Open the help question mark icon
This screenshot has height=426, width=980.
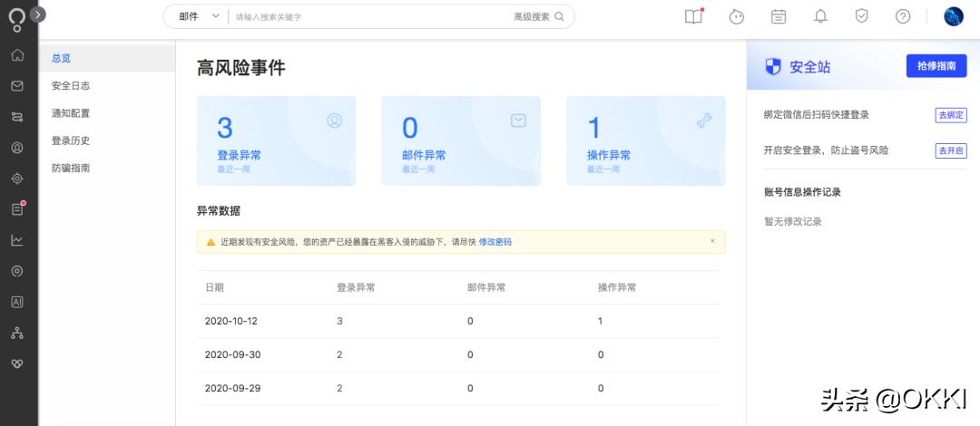pos(903,17)
